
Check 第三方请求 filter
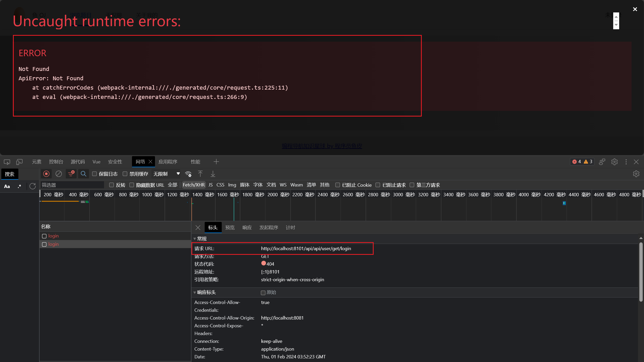coord(412,185)
